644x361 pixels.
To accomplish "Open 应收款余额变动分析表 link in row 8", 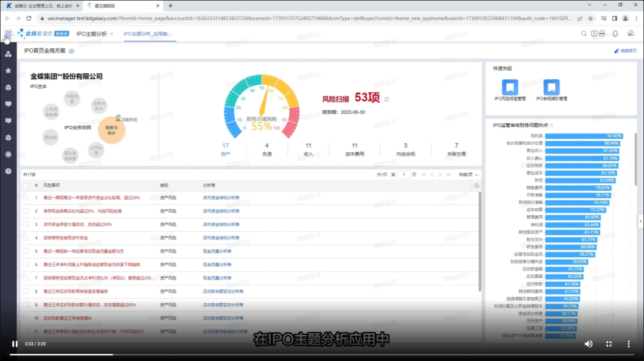I will (223, 291).
